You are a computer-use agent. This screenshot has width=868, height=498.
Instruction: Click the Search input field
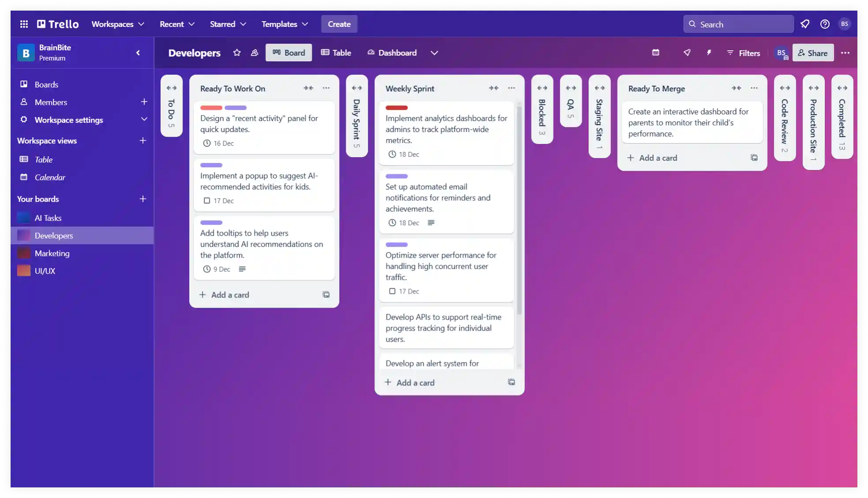point(738,24)
